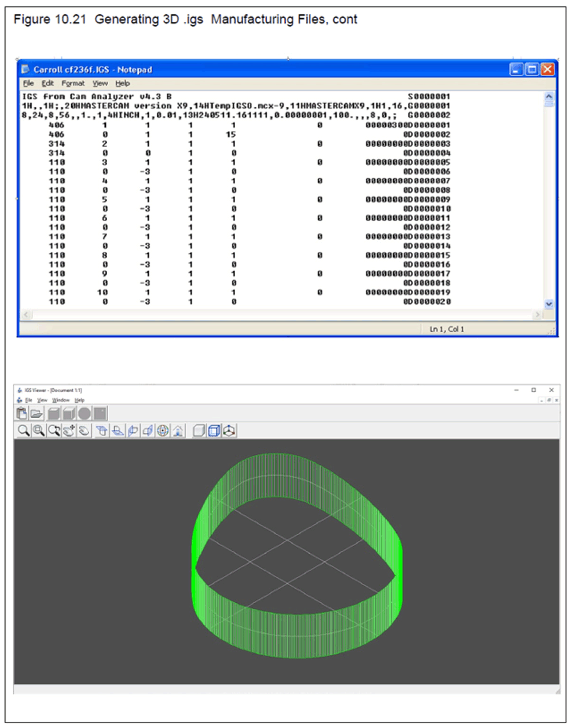Click Notepad's vertical scrollbar up arrow
This screenshot has height=728, width=582.
click(549, 97)
